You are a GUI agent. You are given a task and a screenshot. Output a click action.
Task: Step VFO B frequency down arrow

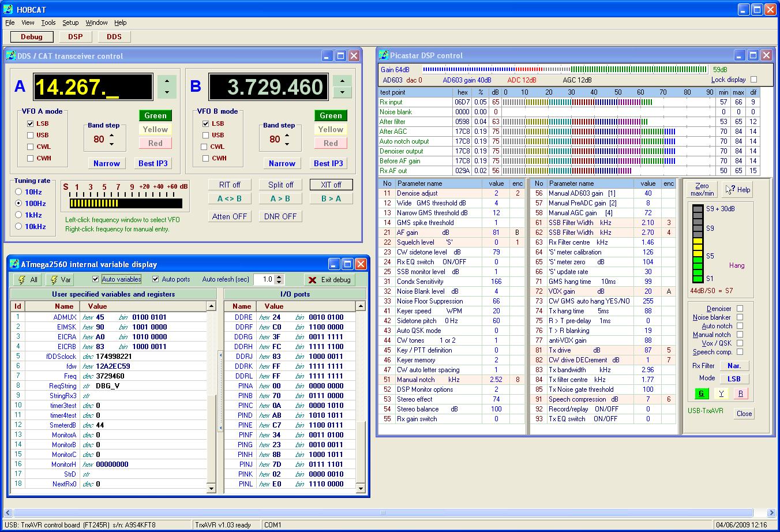(342, 92)
